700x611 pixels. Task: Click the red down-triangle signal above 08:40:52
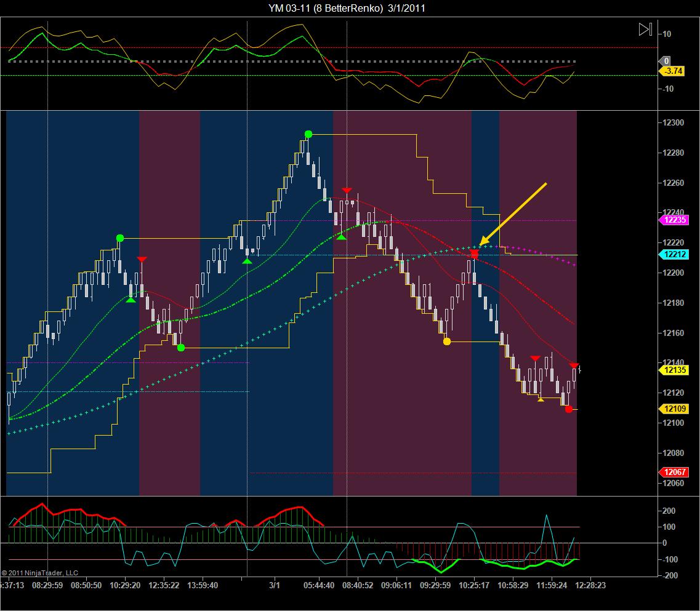coord(347,191)
